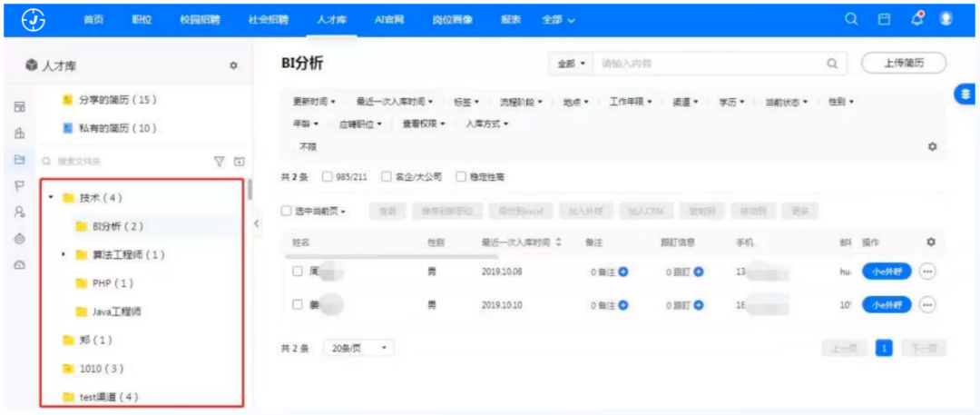This screenshot has height=415, width=980.
Task: Open the 最近一次入库时间 filter dropdown
Action: (395, 102)
